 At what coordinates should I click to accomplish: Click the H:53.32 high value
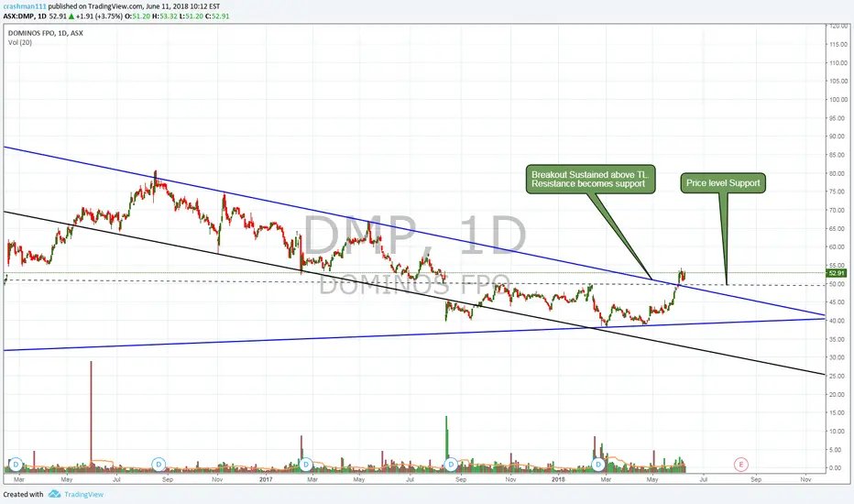click(165, 16)
